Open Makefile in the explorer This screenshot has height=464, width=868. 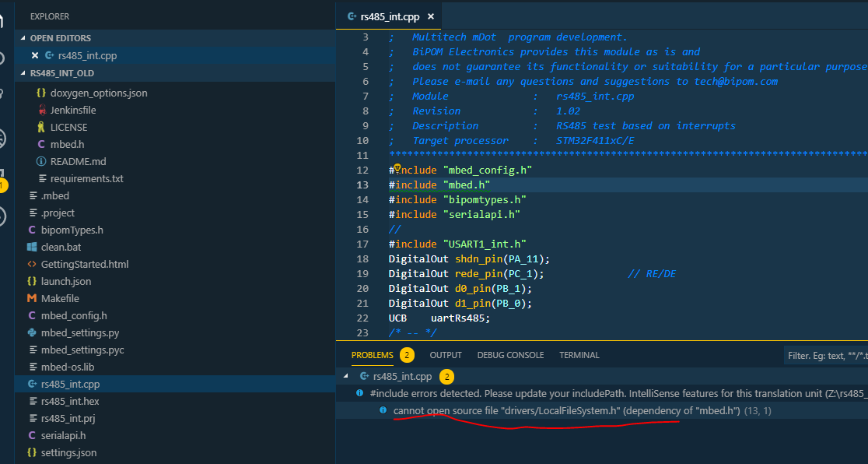pos(60,298)
